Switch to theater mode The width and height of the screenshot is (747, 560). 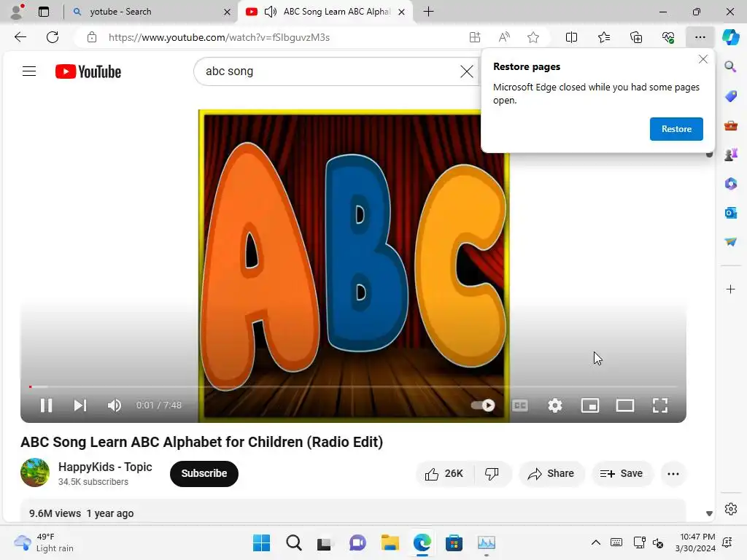625,405
